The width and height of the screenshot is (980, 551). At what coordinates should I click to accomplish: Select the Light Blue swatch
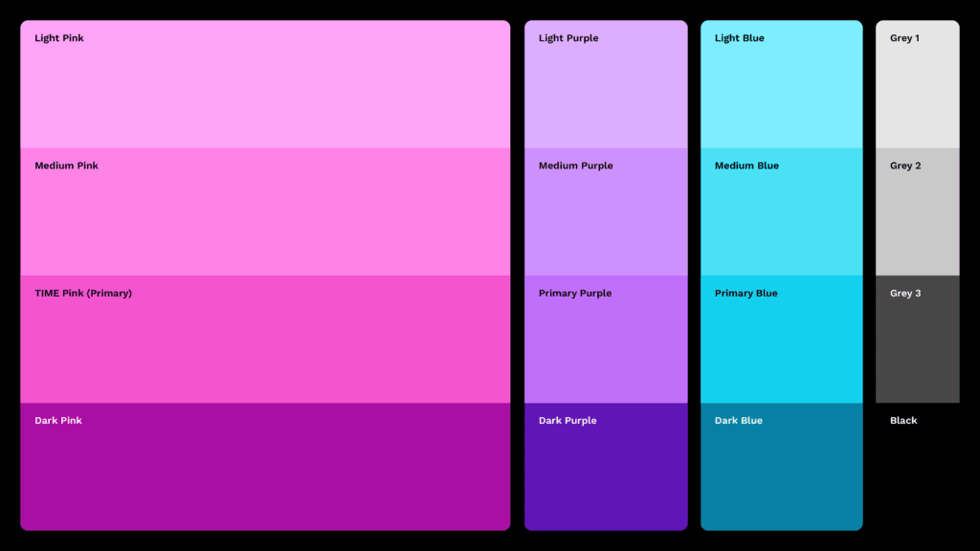pyautogui.click(x=781, y=84)
